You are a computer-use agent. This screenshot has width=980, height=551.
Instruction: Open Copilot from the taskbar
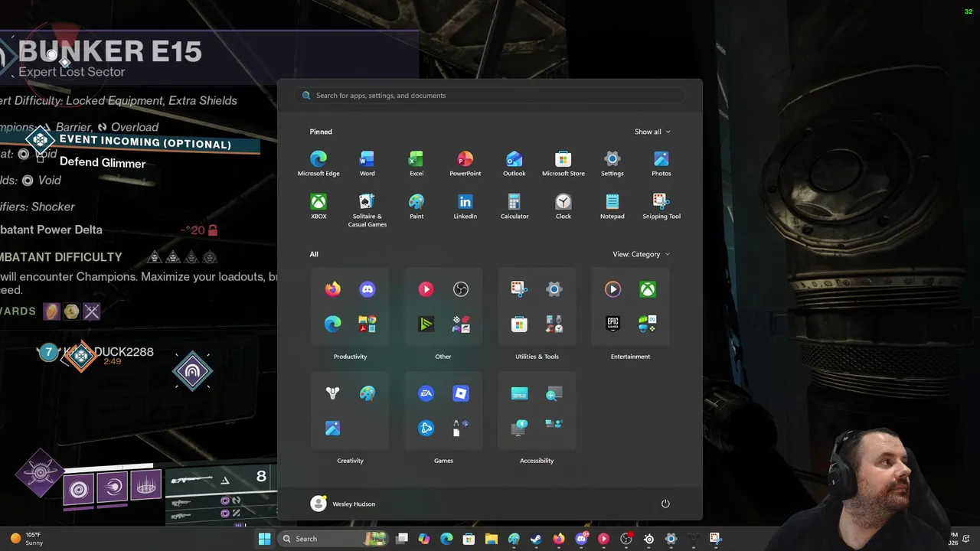(x=424, y=539)
